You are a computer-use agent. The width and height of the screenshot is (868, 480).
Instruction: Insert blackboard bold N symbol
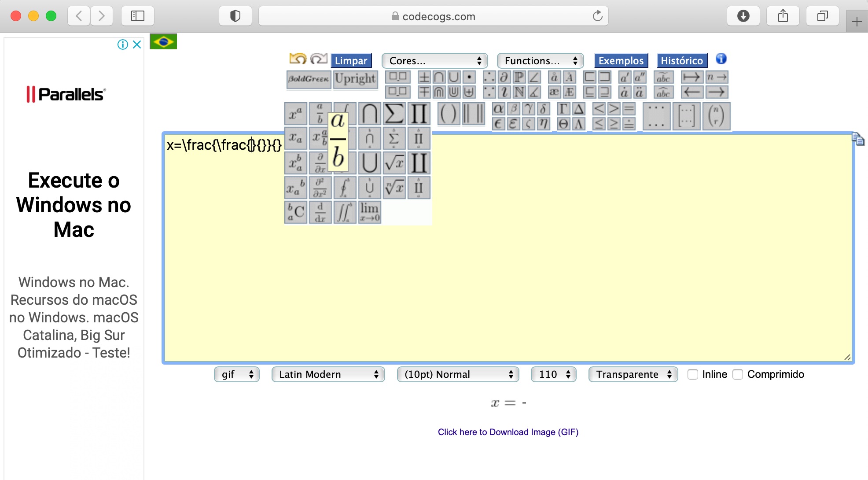click(x=519, y=92)
